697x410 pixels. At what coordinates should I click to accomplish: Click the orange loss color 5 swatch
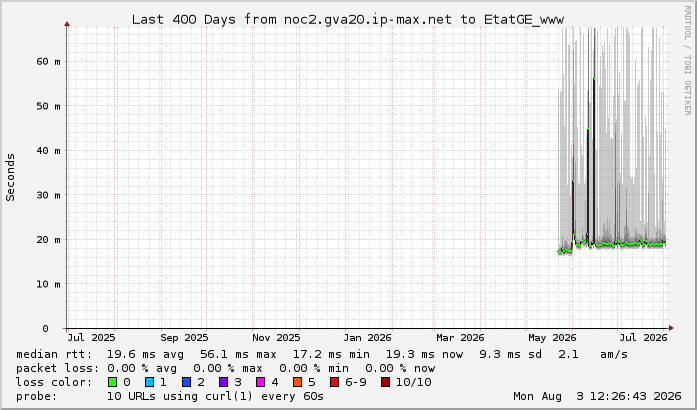click(297, 382)
